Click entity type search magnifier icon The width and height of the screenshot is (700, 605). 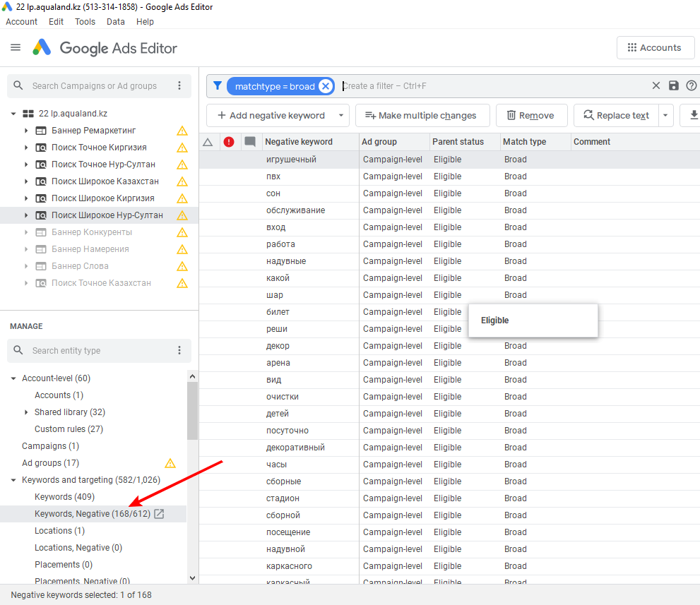18,349
